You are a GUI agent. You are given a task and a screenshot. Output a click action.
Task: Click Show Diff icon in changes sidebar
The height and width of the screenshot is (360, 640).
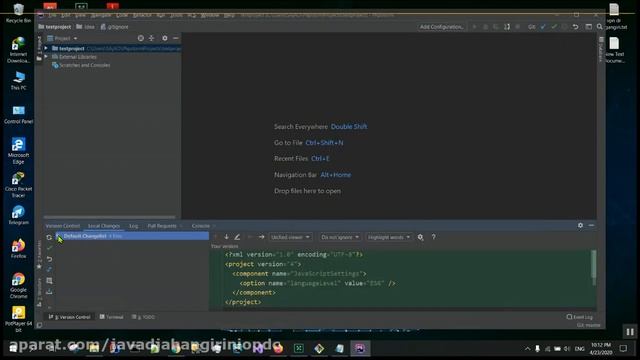(x=49, y=269)
